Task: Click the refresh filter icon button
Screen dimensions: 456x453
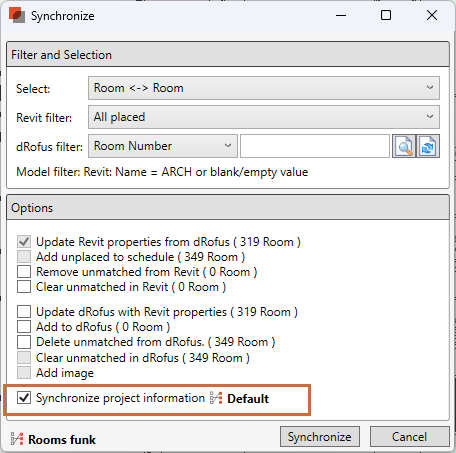Action: pyautogui.click(x=428, y=146)
